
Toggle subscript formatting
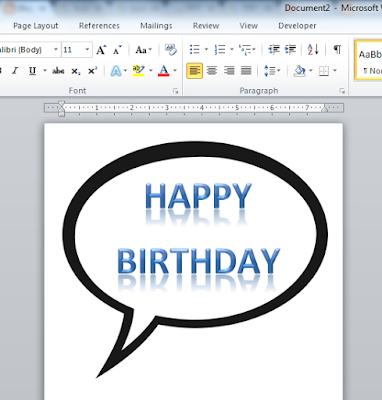click(x=76, y=71)
